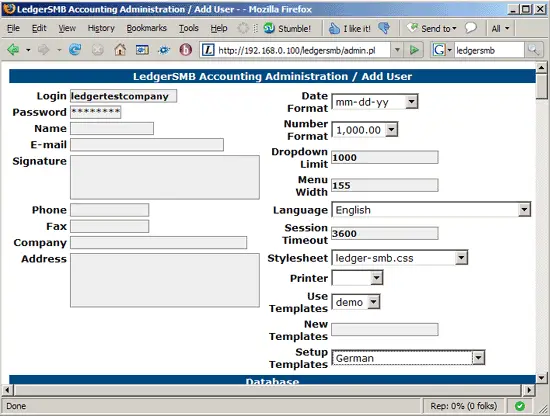Go back using the green back arrow
This screenshot has width=550, height=416.
coord(13,50)
